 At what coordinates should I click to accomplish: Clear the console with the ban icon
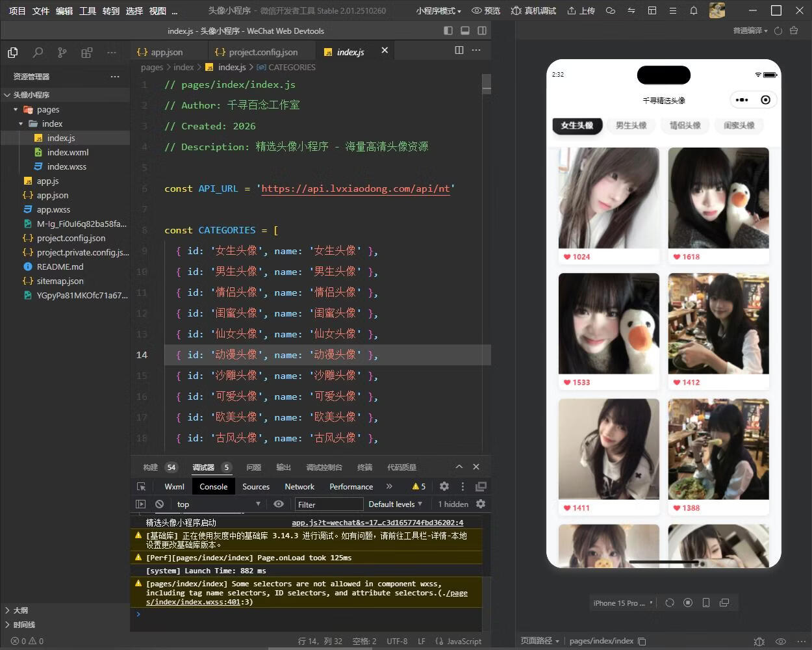pyautogui.click(x=159, y=504)
